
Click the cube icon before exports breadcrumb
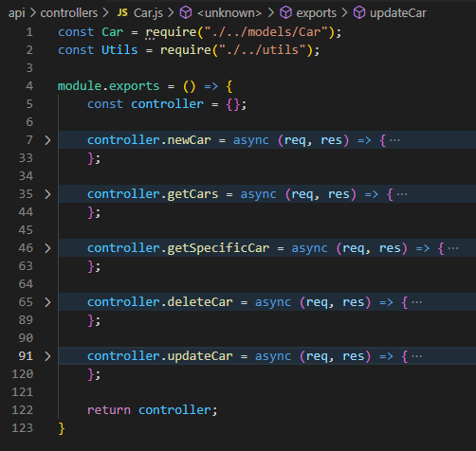coord(285,13)
